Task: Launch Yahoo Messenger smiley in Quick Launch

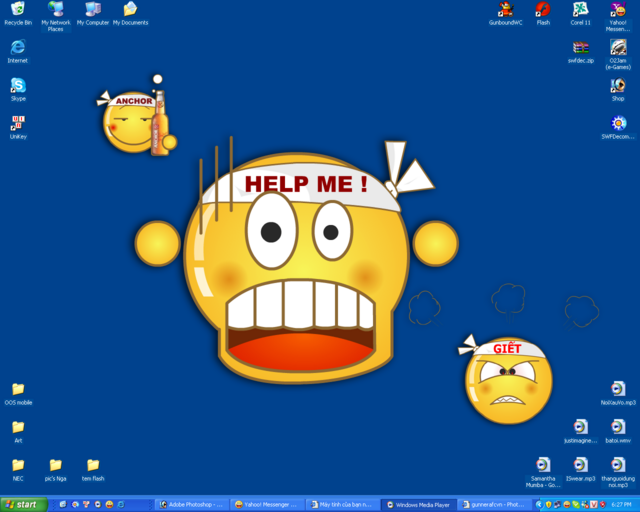Action: (x=109, y=505)
